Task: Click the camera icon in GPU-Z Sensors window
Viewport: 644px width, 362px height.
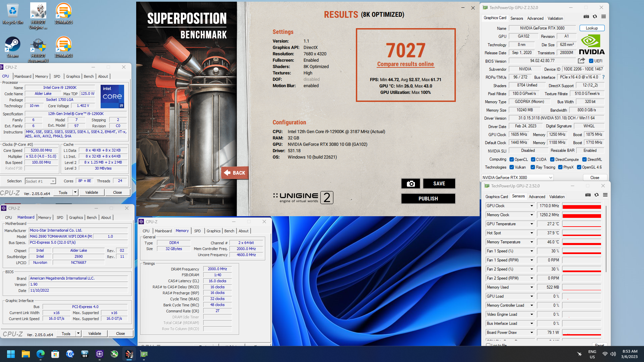Action: click(588, 195)
